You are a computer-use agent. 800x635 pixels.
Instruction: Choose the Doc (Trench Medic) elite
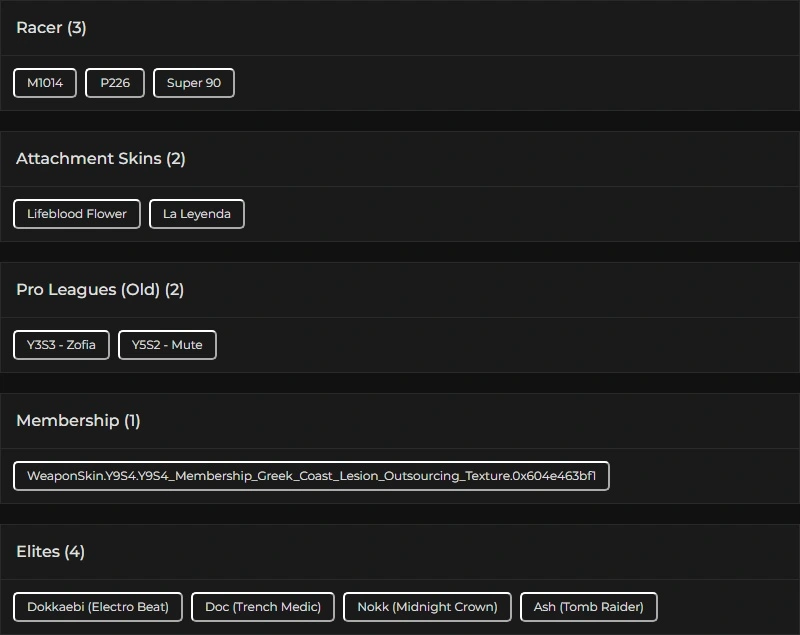[x=263, y=607]
